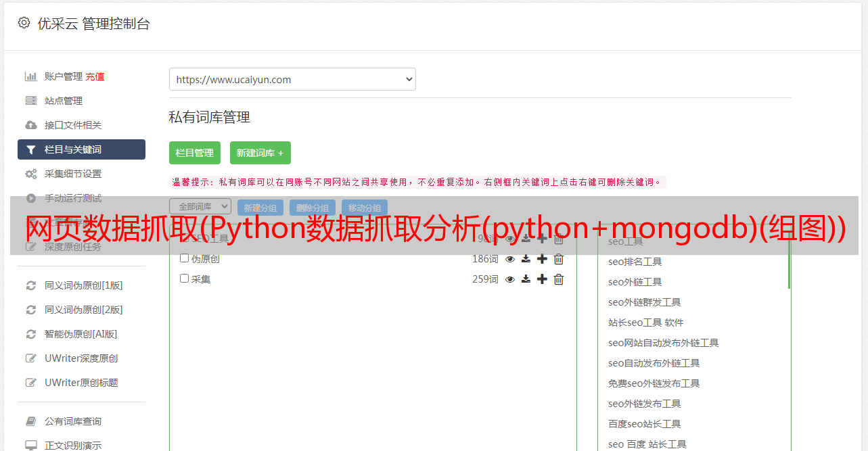Image resolution: width=868 pixels, height=451 pixels.
Task: Open 采集细节设置 menu item
Action: [x=73, y=174]
